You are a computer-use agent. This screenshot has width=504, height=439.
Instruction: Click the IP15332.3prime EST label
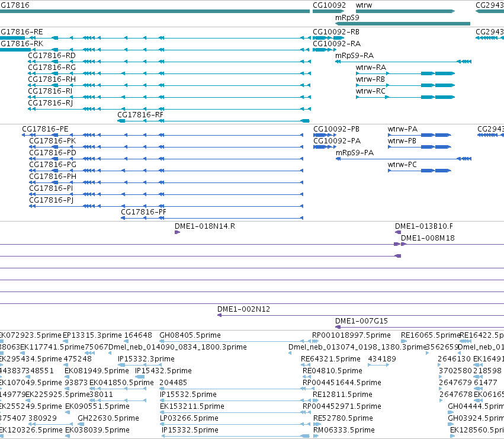[146, 359]
